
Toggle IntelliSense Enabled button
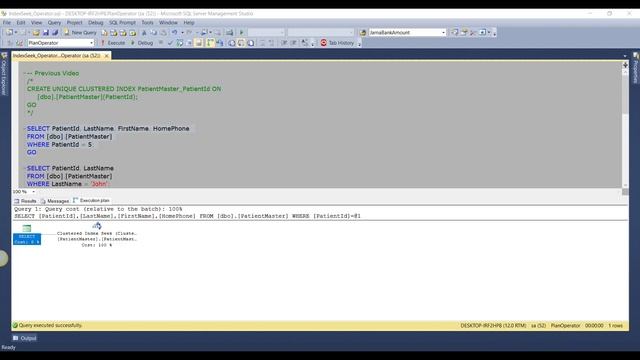click(x=198, y=43)
